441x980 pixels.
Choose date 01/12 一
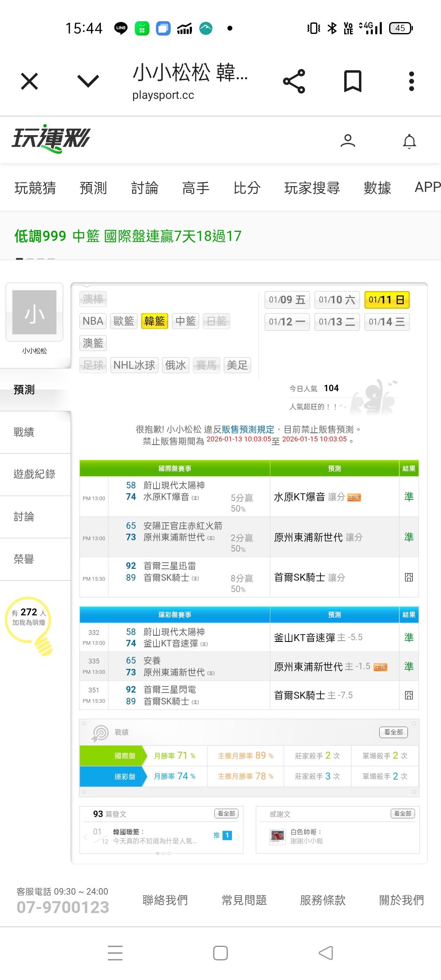pyautogui.click(x=287, y=322)
